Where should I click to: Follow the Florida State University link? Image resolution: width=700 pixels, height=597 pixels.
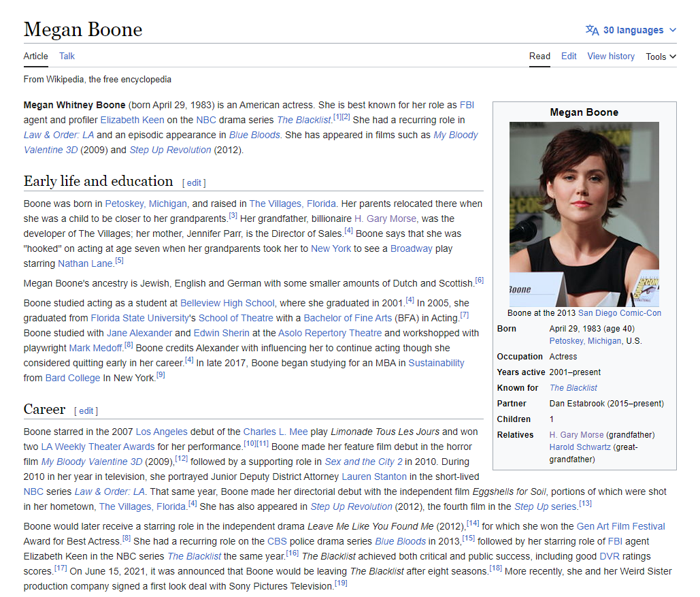[139, 318]
